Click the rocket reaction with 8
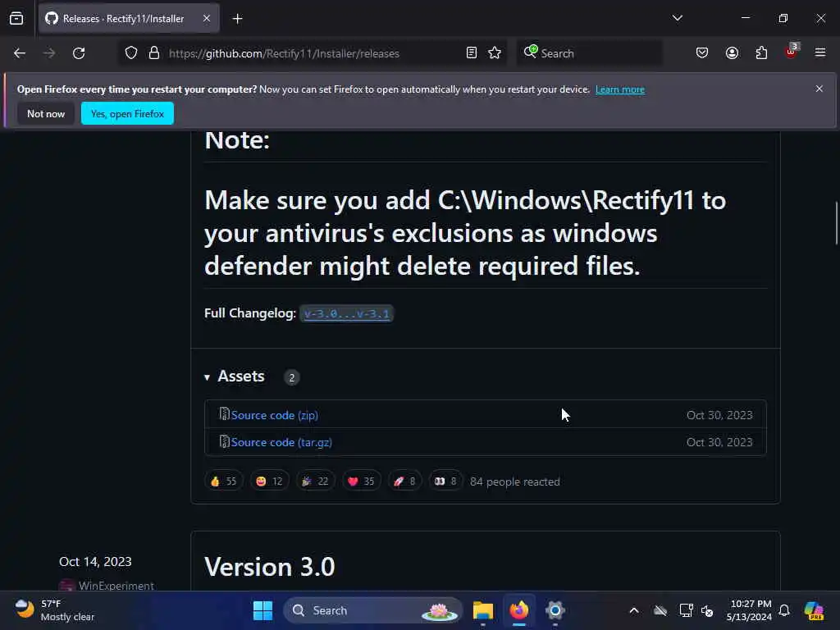The image size is (840, 630). (405, 481)
